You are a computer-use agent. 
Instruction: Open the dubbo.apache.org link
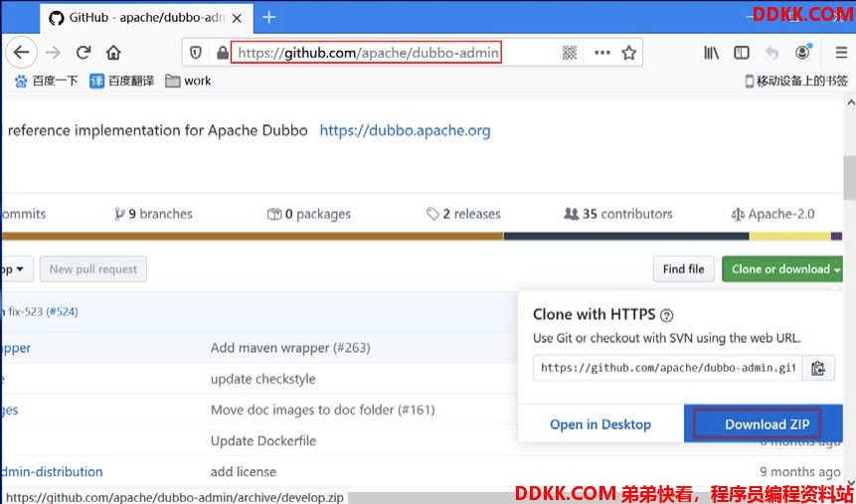click(405, 130)
